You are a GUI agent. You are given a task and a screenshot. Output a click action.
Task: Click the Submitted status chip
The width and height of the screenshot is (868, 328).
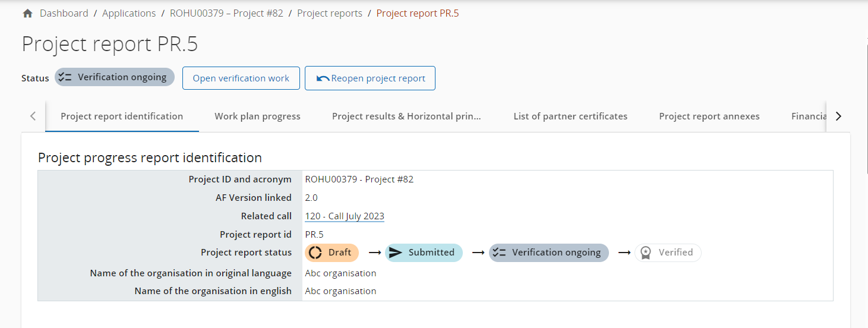click(x=424, y=253)
